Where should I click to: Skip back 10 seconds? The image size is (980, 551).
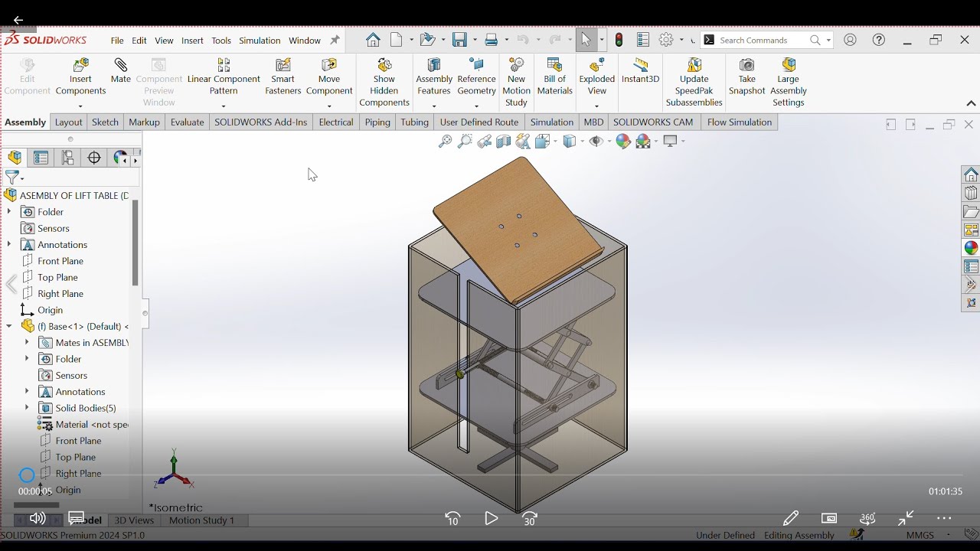click(x=452, y=518)
